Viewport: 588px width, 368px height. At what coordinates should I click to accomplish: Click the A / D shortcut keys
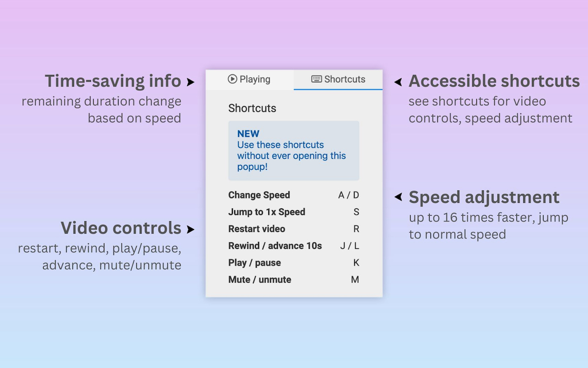pyautogui.click(x=349, y=195)
